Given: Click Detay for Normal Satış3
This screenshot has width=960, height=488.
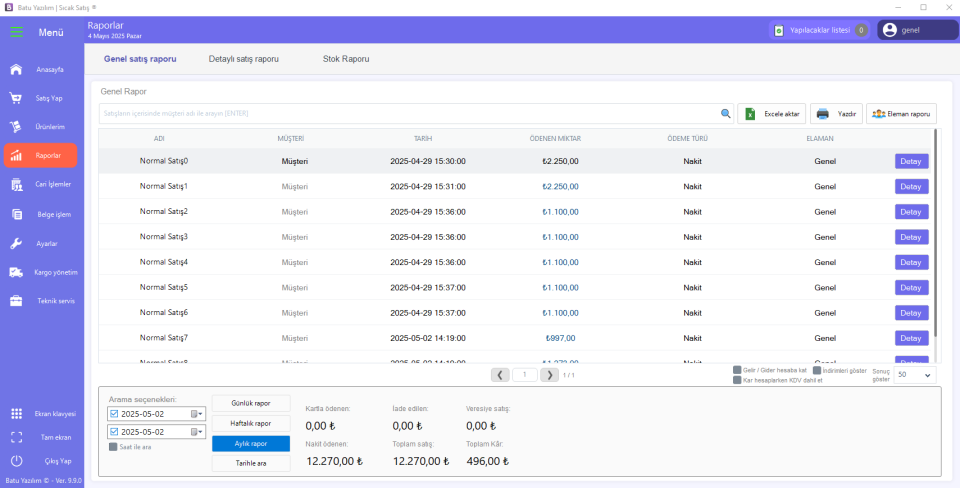Looking at the screenshot, I should (911, 237).
